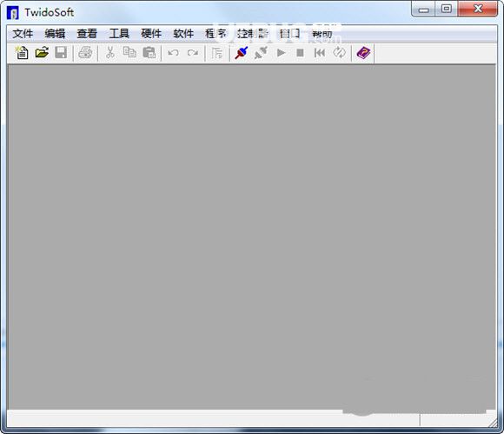
Task: Close the TwidoSoft window
Action: click(x=478, y=9)
